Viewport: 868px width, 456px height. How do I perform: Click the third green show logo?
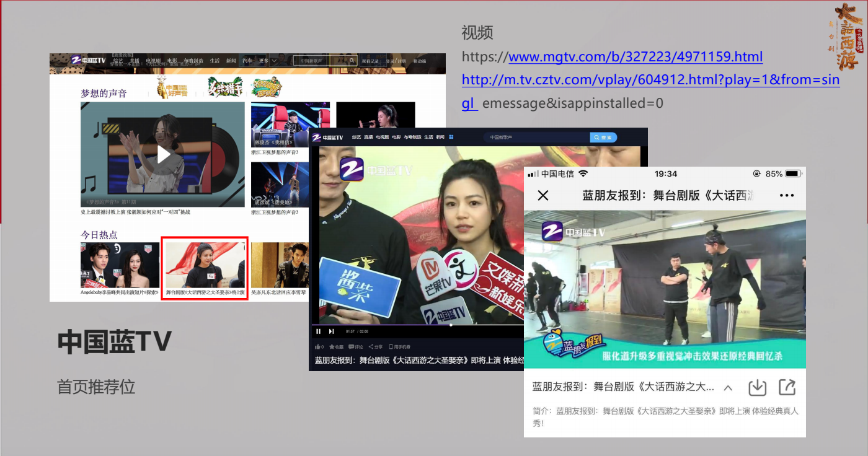click(267, 87)
